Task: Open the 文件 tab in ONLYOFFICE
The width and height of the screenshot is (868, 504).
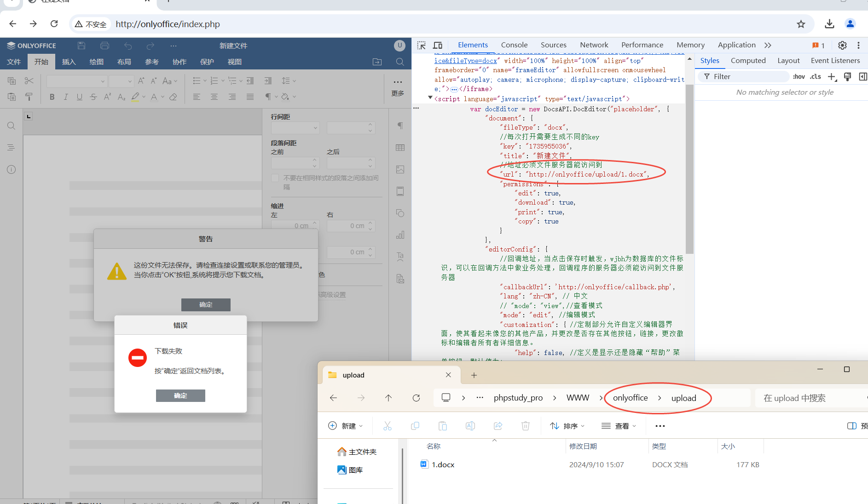Action: [x=14, y=62]
